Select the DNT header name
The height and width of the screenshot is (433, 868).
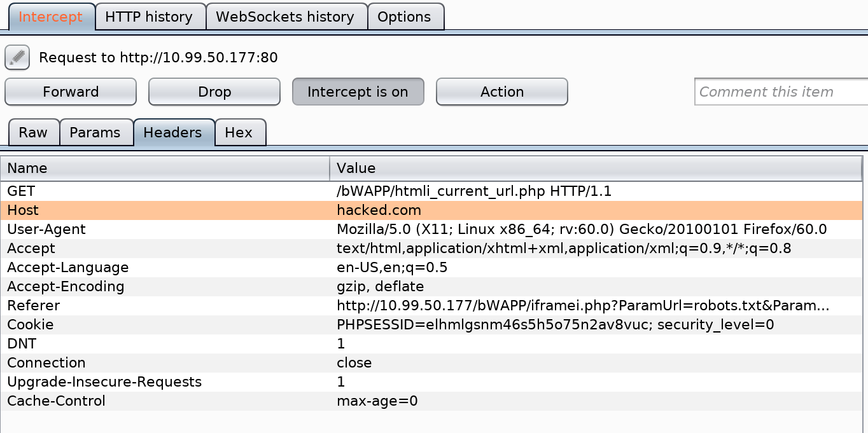pyautogui.click(x=165, y=343)
